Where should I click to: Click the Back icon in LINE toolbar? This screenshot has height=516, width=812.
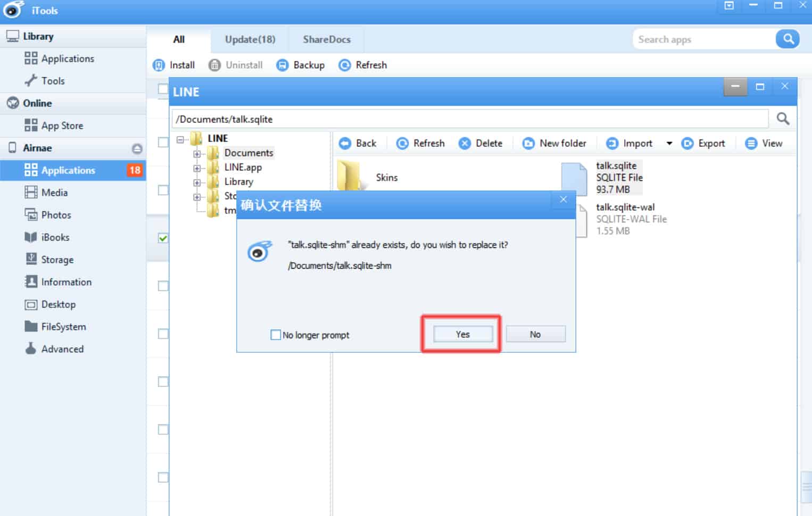point(345,144)
